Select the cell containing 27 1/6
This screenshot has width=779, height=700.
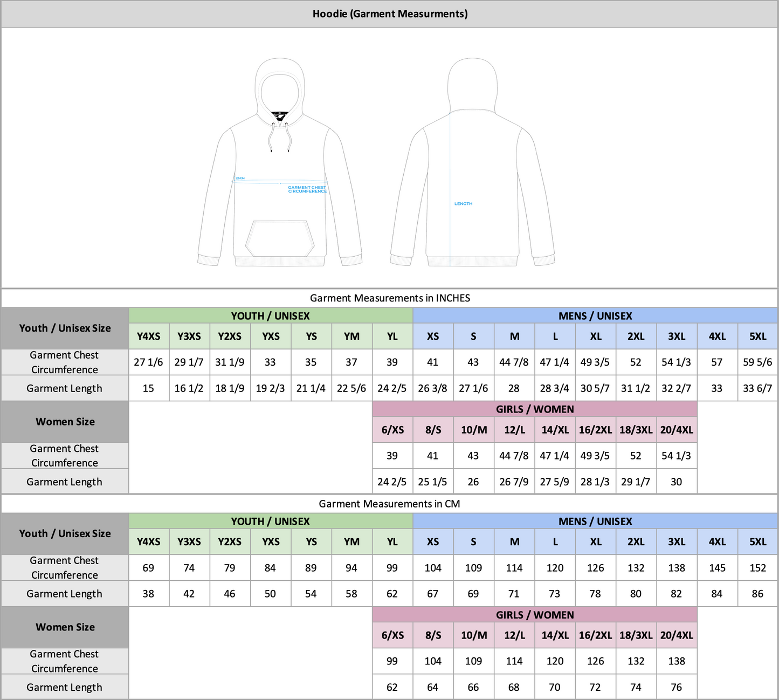(x=149, y=362)
